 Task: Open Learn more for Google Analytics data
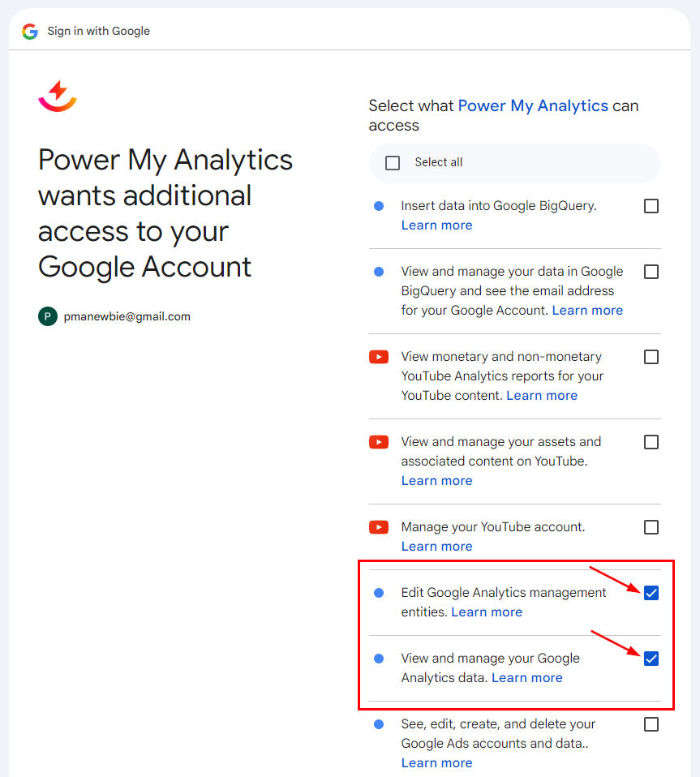[x=526, y=678]
